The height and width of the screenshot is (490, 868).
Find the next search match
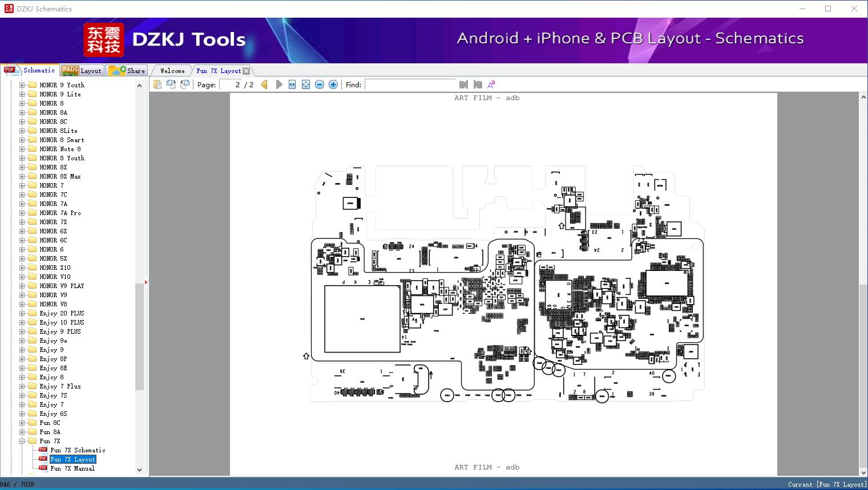click(478, 84)
